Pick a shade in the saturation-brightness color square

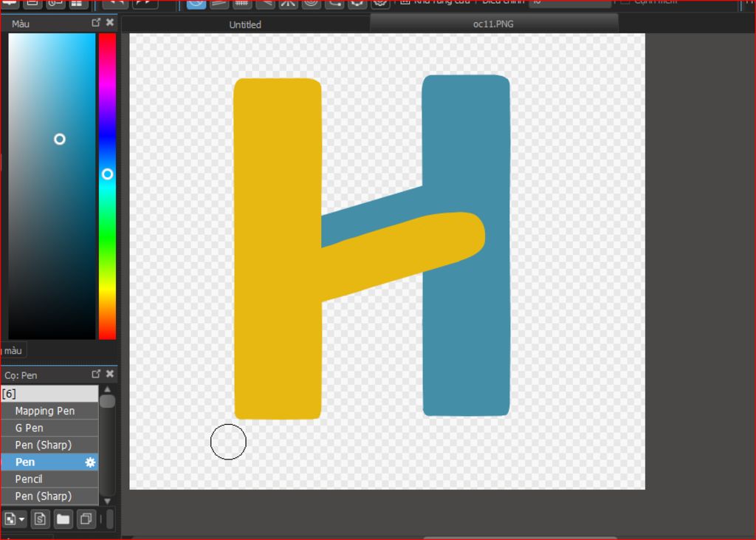coord(52,186)
